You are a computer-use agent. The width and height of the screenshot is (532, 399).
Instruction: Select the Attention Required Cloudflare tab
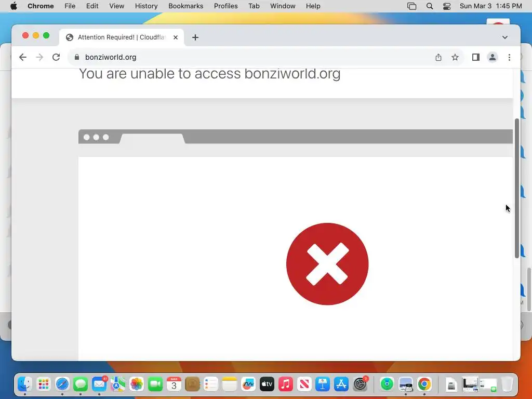coord(122,37)
